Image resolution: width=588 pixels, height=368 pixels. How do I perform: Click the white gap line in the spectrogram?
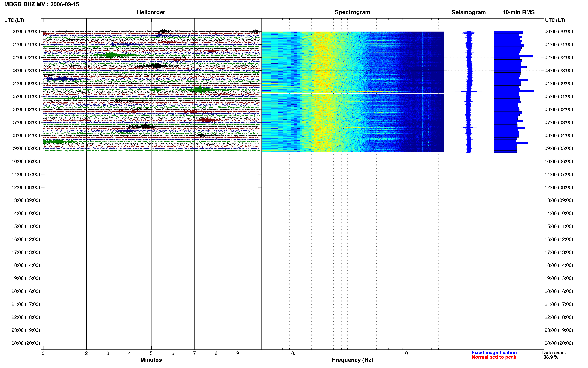point(353,93)
